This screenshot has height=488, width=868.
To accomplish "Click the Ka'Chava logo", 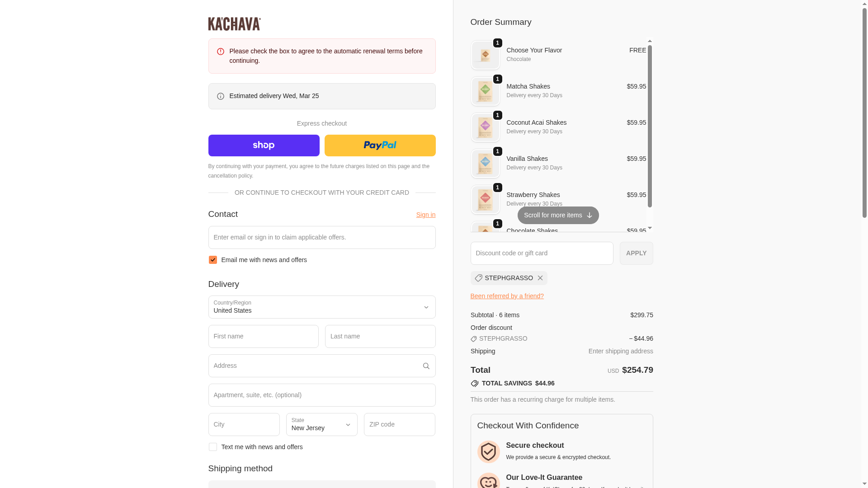I will click(x=234, y=24).
